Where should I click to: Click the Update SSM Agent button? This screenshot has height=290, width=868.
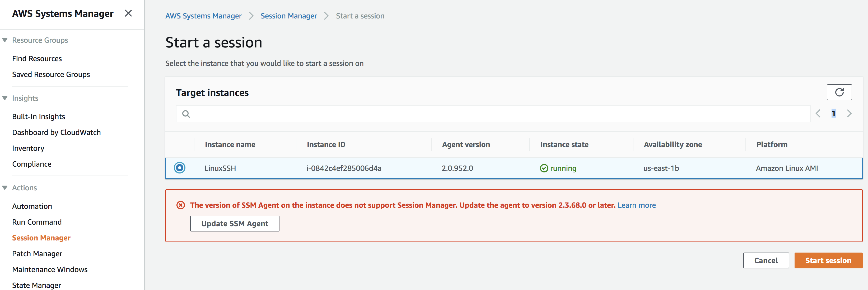(235, 224)
